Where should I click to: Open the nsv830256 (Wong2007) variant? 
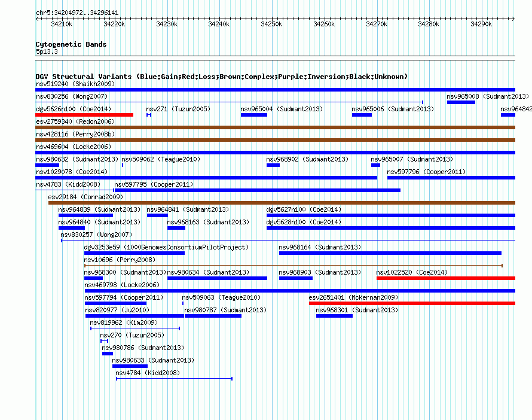72,96
